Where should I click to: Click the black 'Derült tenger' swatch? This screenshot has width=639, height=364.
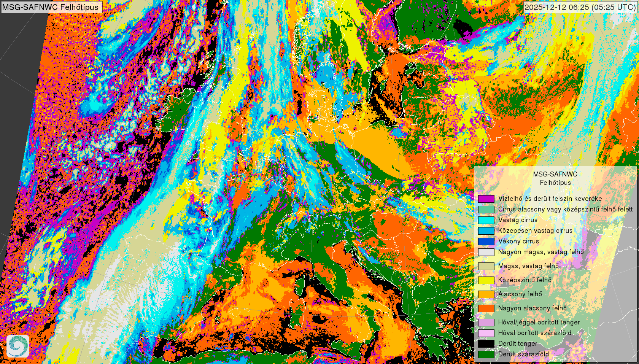486,343
